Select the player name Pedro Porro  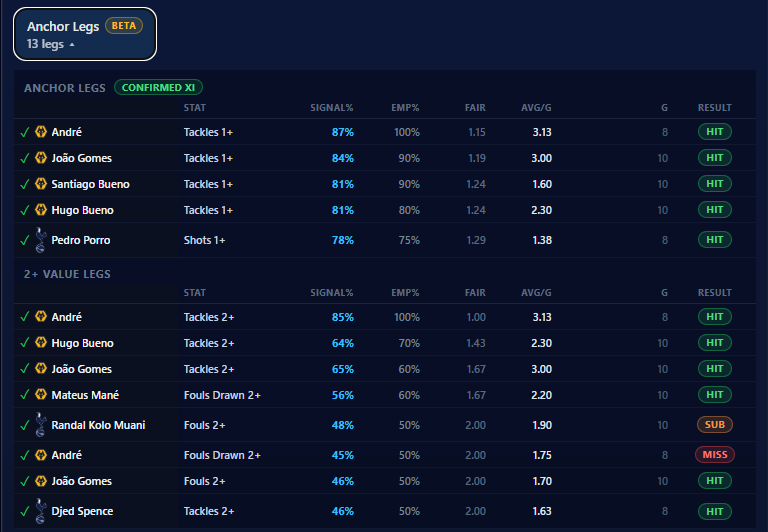tap(81, 240)
